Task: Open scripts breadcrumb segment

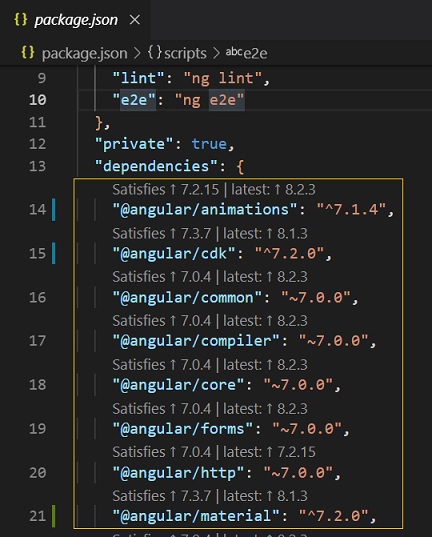Action: point(185,53)
